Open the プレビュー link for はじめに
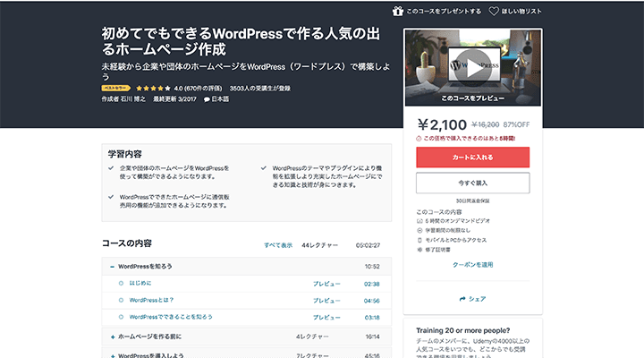 pyautogui.click(x=326, y=284)
